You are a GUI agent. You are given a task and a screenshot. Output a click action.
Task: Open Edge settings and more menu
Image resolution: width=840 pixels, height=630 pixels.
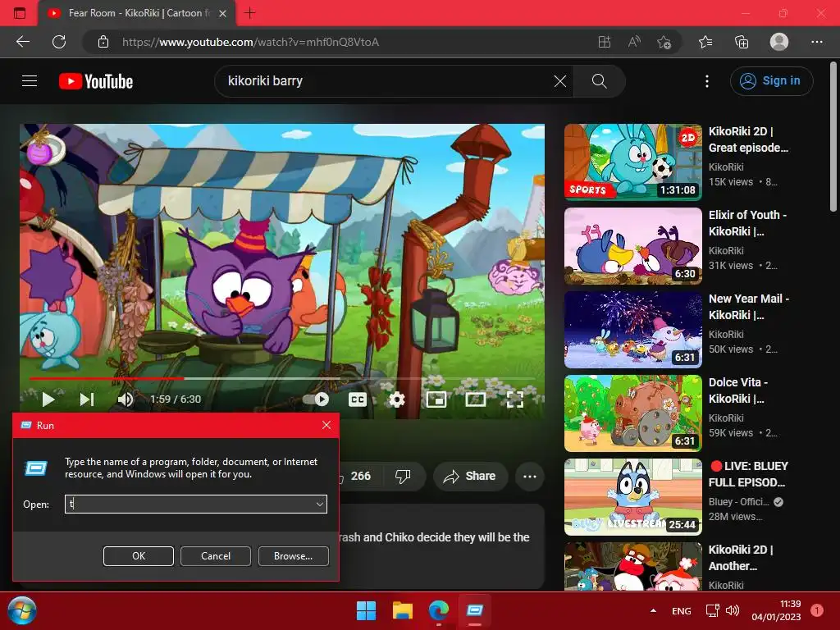(x=816, y=42)
